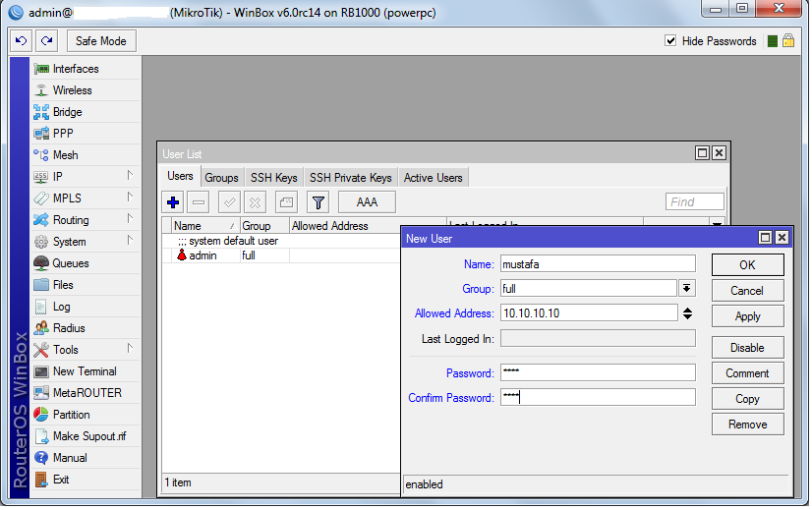Open the Bridge section
Screen dimensions: 812x510
click(86, 112)
